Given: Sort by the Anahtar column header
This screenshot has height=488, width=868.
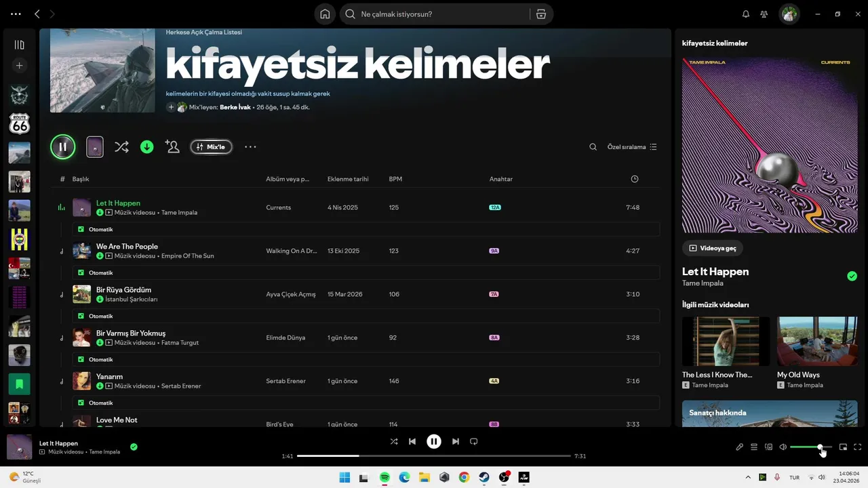Looking at the screenshot, I should click(x=501, y=179).
